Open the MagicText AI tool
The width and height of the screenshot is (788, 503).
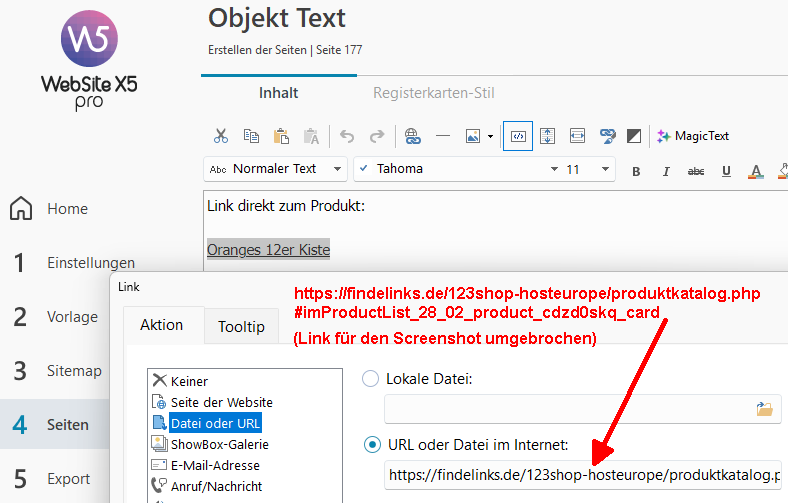click(x=692, y=136)
